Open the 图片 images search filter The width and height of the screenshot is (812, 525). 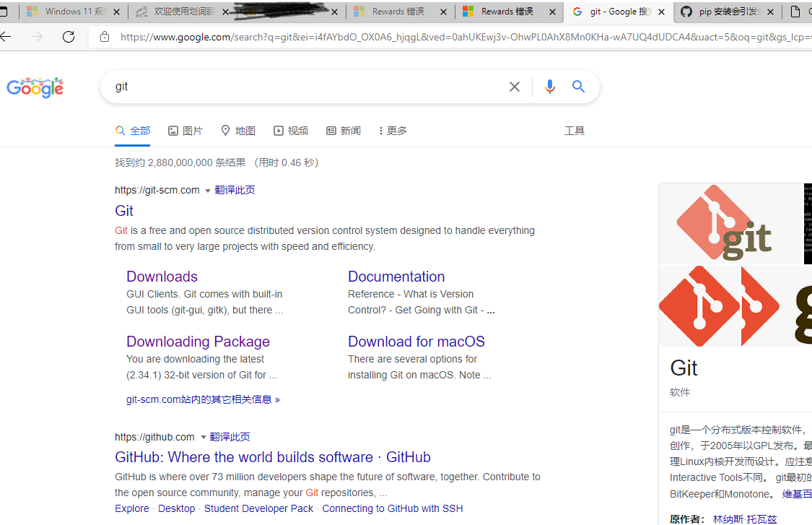185,131
